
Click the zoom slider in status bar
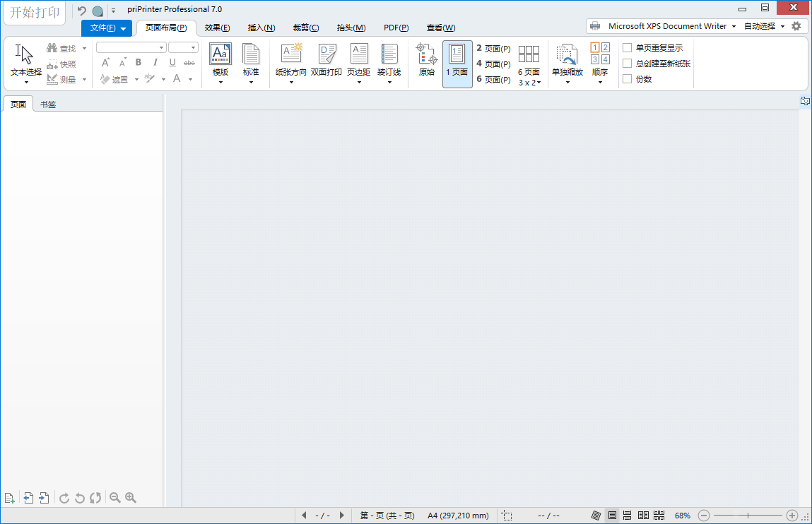(748, 516)
